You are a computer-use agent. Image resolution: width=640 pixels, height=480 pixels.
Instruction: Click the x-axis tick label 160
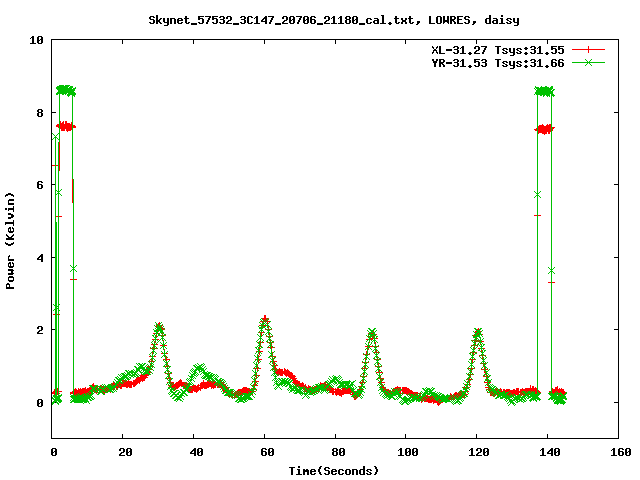tap(621, 452)
